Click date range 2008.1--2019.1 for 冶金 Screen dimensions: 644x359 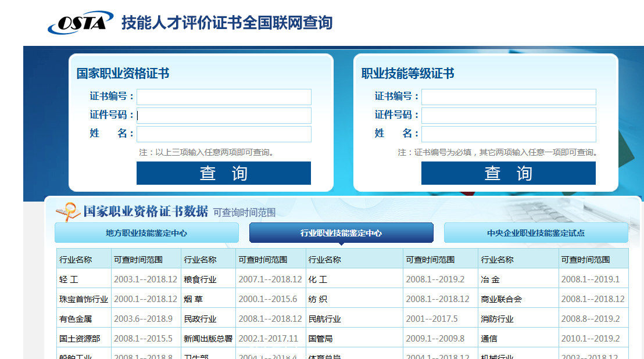(591, 279)
